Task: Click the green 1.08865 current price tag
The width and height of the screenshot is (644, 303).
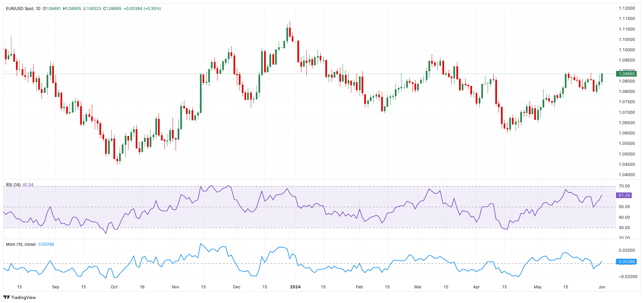Action: (626, 74)
